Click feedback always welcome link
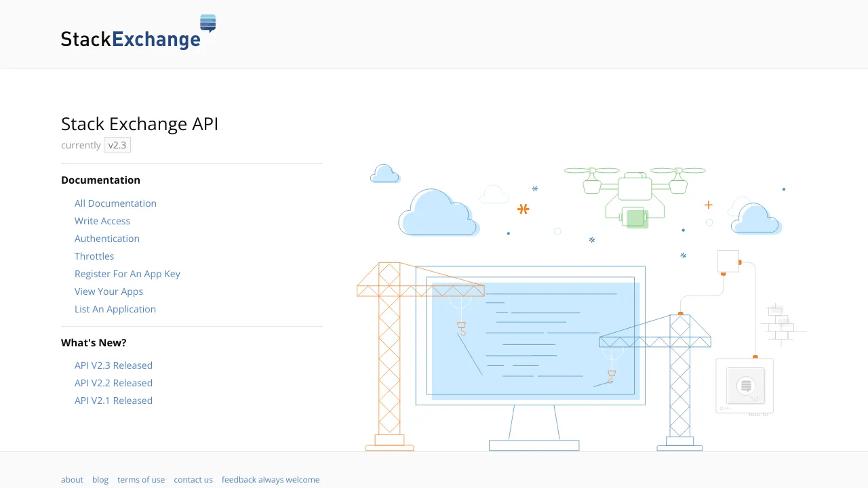The width and height of the screenshot is (868, 488). (271, 480)
